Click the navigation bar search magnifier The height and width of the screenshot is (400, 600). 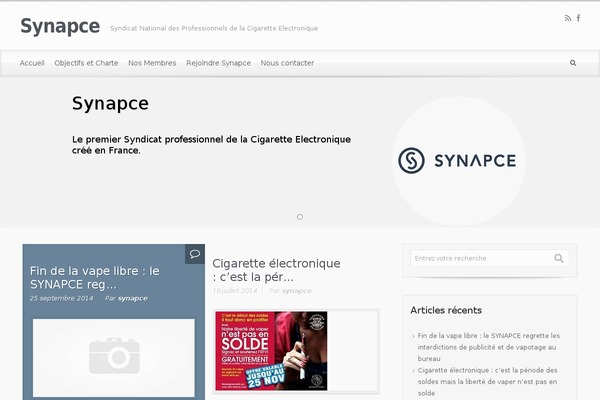point(573,63)
